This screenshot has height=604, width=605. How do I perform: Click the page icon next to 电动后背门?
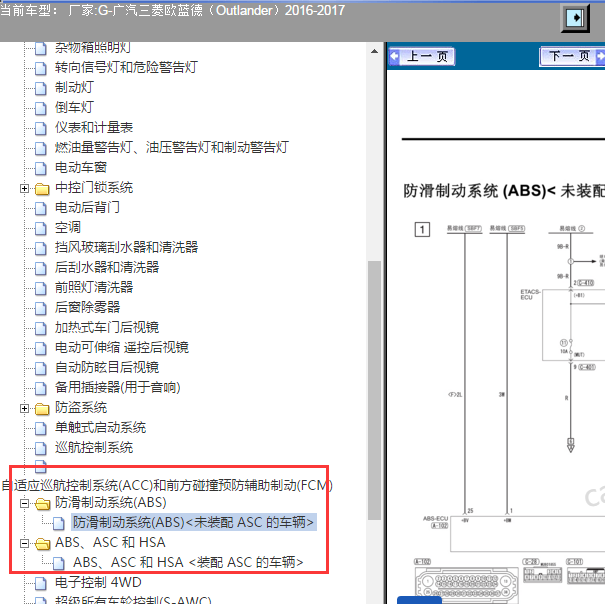[41, 208]
